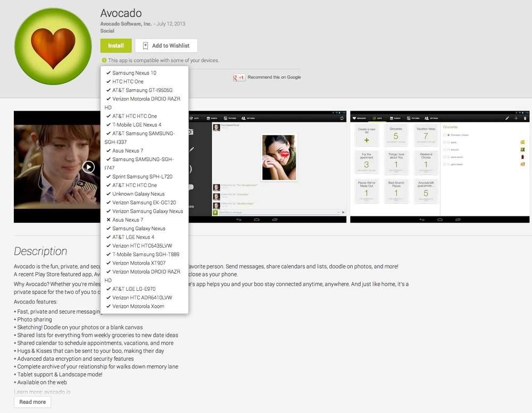Click the check mark beside Sprint Samsung SPH-L720
Screen dimensions: 532x413
(109, 176)
